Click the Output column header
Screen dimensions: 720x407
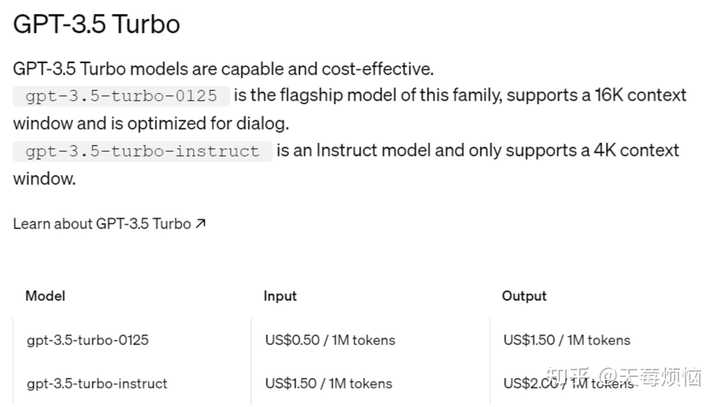(524, 296)
